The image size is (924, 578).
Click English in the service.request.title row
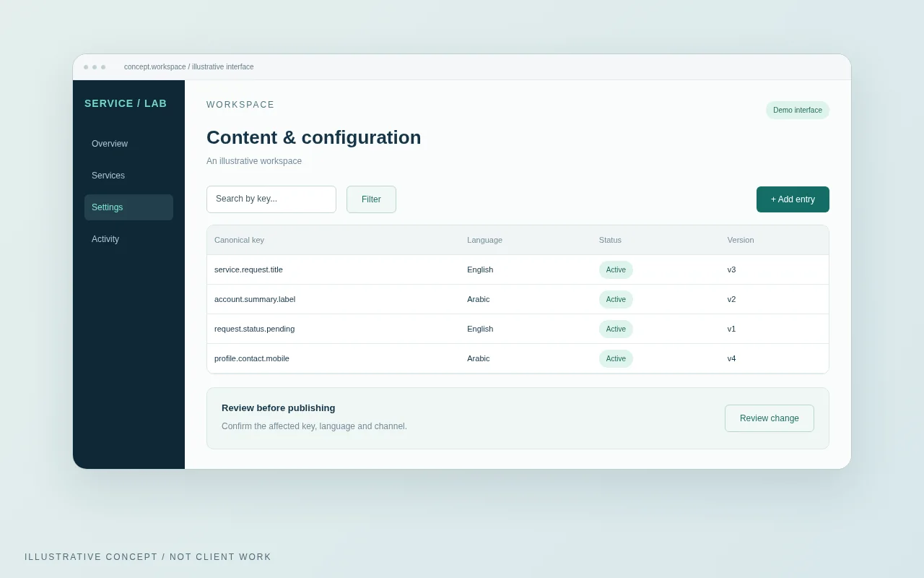(480, 269)
